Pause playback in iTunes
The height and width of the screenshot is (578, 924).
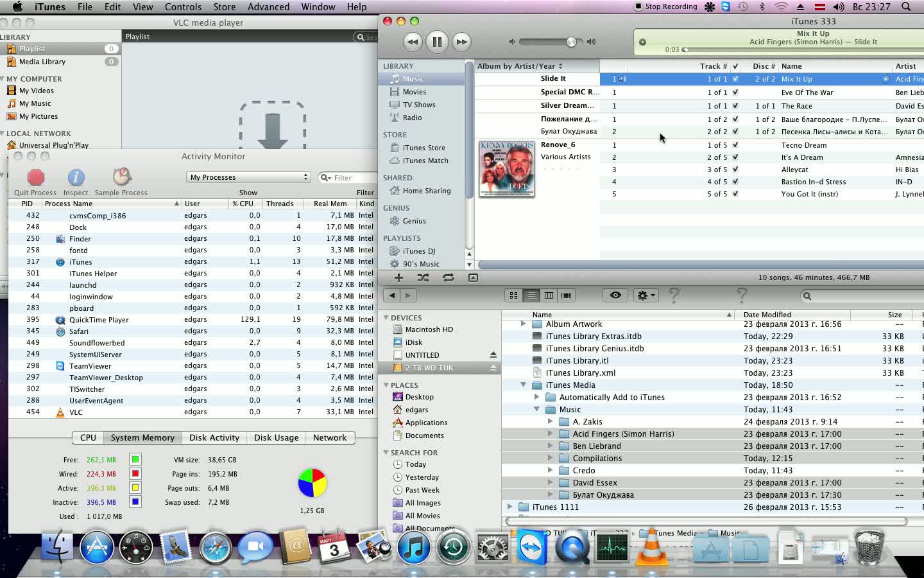tap(437, 42)
